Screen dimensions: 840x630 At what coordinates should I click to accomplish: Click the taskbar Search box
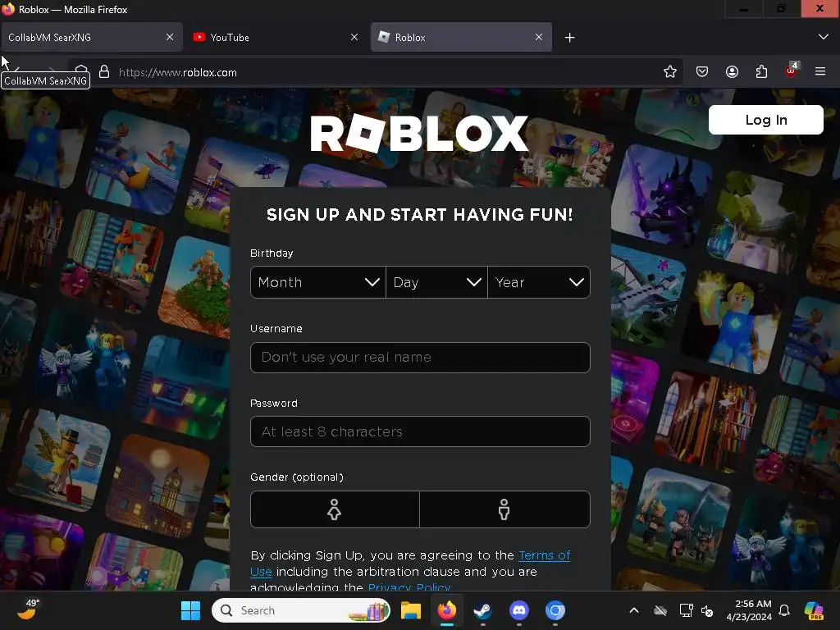pos(301,610)
